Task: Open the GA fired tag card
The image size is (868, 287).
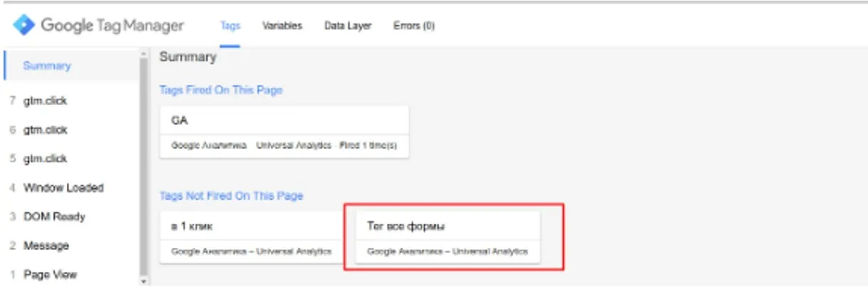Action: [x=284, y=132]
